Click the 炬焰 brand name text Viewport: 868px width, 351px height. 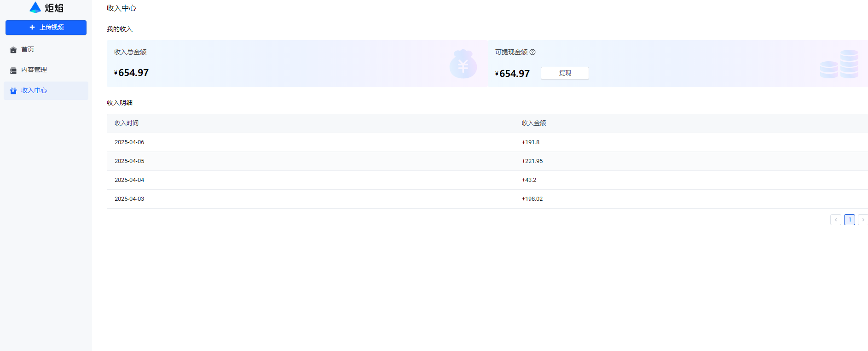coord(54,8)
